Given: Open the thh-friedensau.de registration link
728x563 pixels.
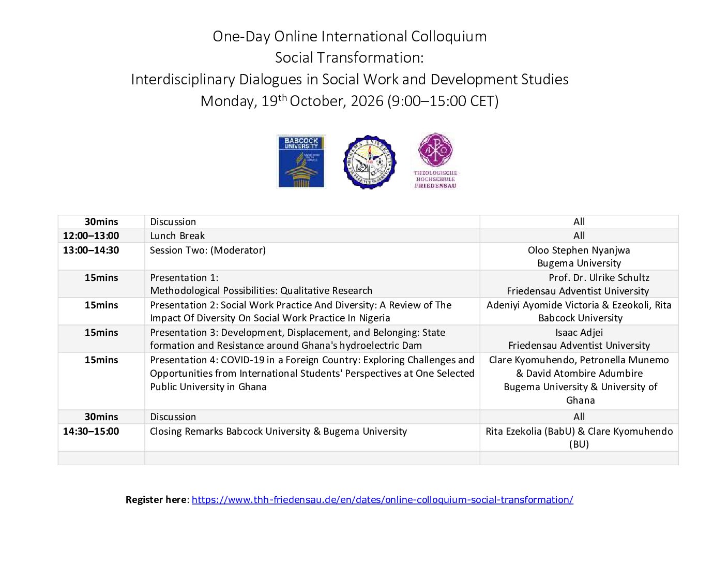Looking at the screenshot, I should 382,500.
